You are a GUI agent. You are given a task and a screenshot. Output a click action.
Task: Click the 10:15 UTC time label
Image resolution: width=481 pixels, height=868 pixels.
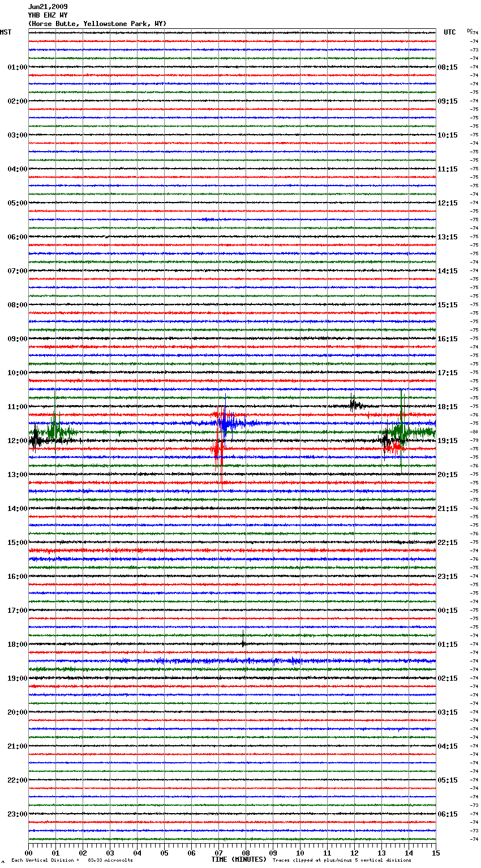point(448,135)
